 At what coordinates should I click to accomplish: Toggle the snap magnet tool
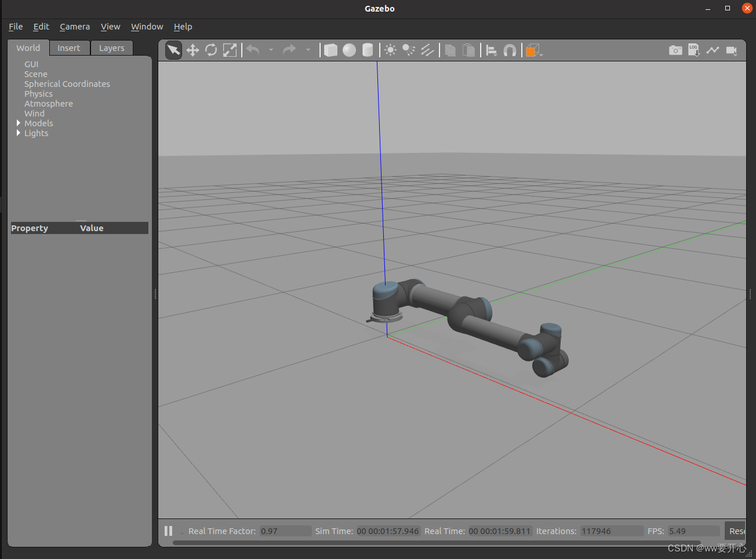tap(510, 50)
